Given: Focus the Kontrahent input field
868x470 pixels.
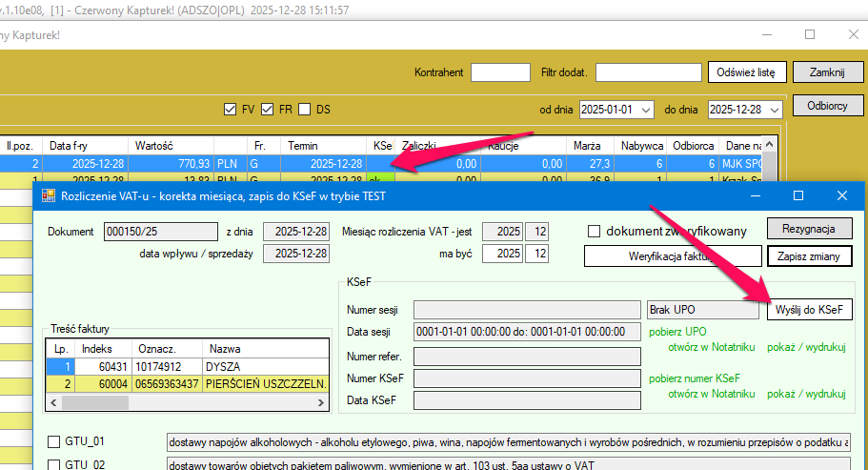Looking at the screenshot, I should [500, 72].
